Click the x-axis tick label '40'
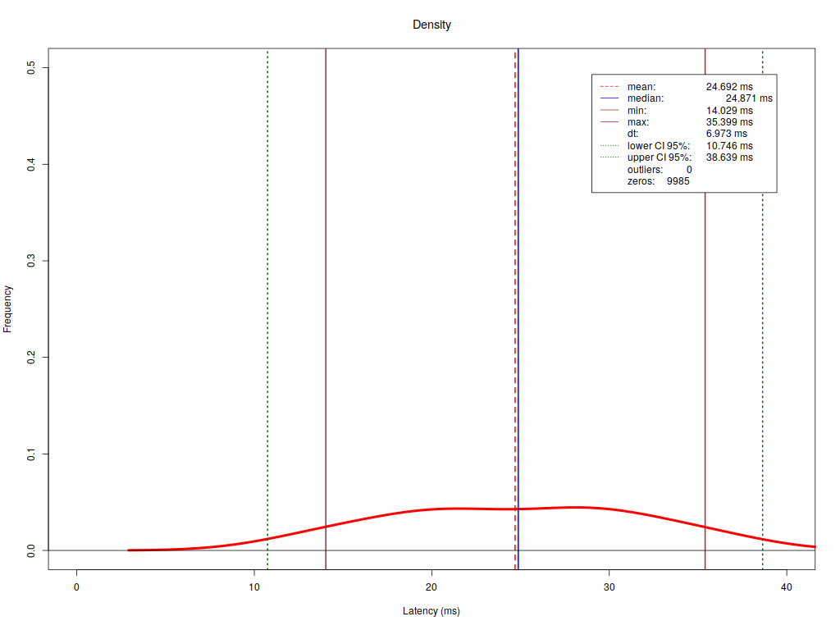840x630 pixels. 787,587
